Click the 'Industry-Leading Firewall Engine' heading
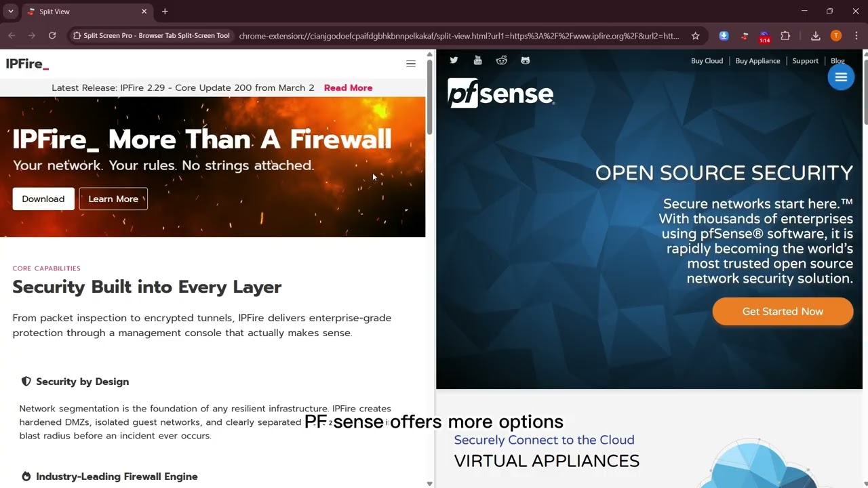 pos(117,476)
